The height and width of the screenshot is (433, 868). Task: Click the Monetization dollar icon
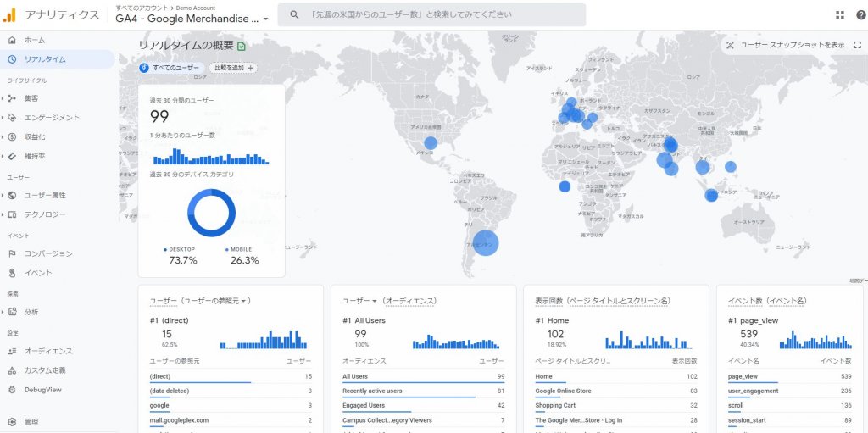coord(12,136)
